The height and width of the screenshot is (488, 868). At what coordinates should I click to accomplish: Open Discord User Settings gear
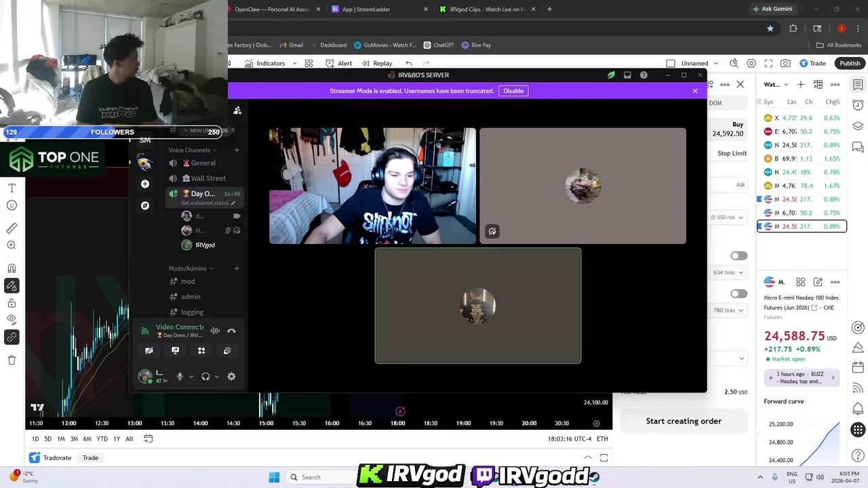click(231, 377)
